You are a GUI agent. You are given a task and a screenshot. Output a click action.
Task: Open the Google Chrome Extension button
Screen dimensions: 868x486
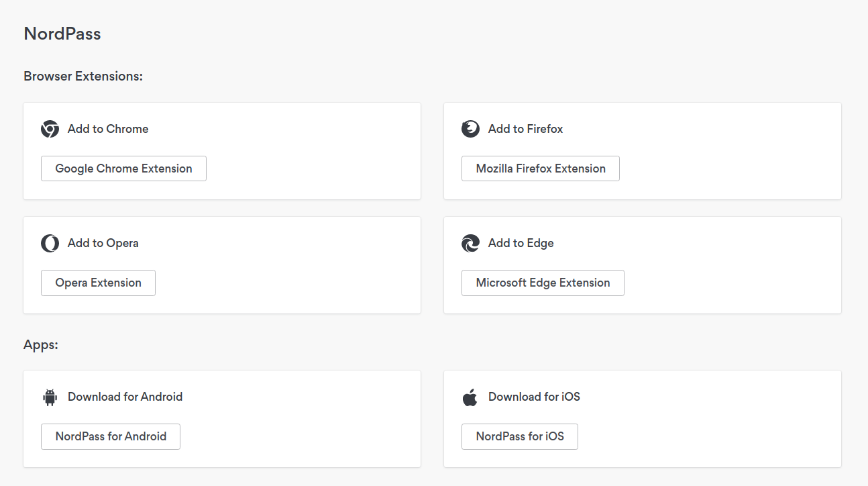[x=123, y=168]
